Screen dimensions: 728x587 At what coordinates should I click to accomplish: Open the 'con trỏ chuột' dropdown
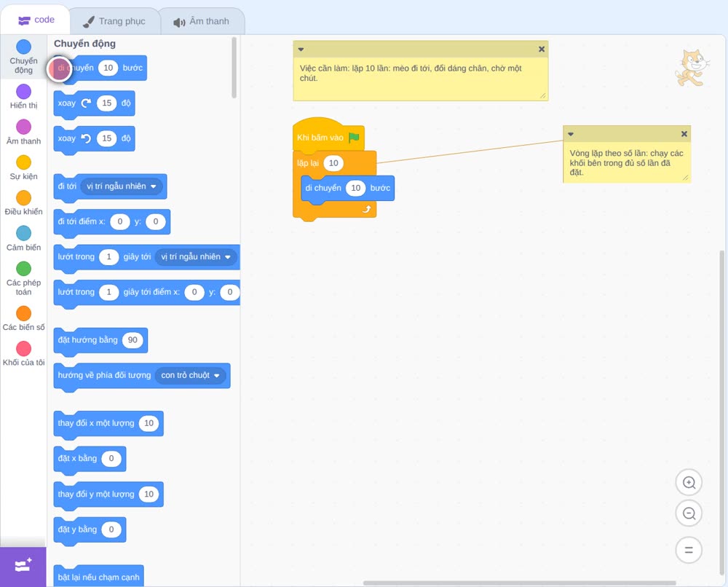(x=190, y=375)
